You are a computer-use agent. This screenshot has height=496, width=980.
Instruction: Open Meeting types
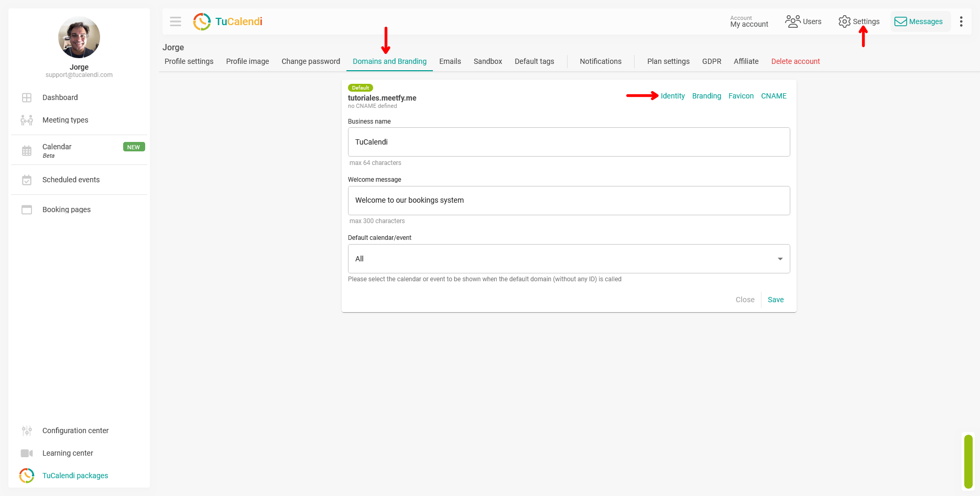tap(66, 120)
